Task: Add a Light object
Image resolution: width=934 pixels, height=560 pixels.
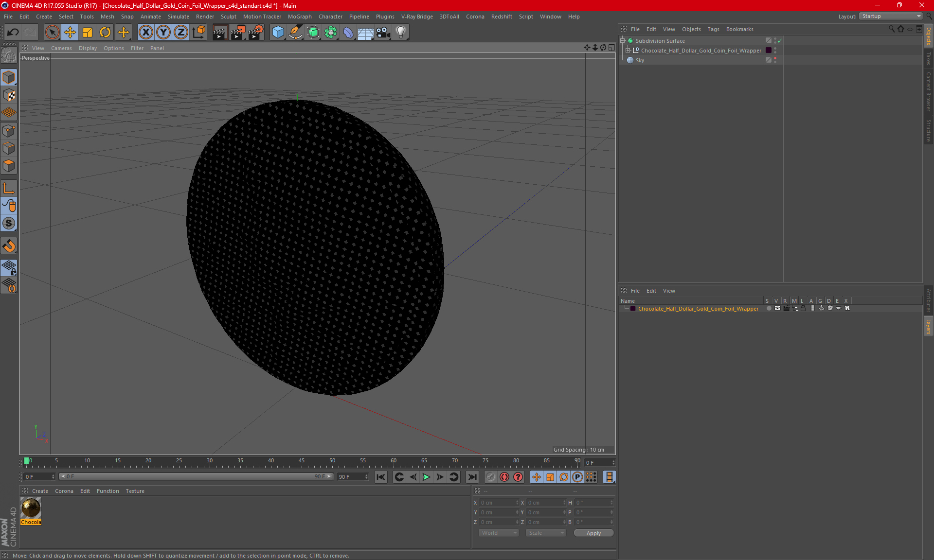Action: pos(401,32)
